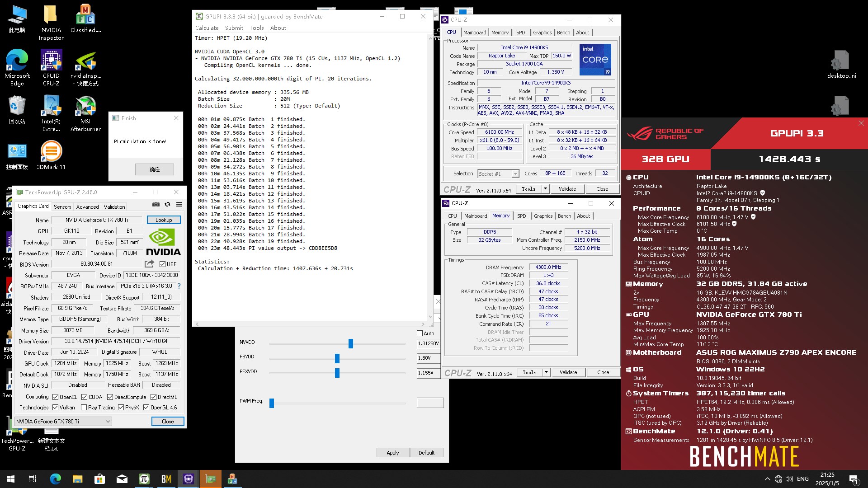Toggle DirectML checkbox
Screen dimensions: 868x488
[x=153, y=397]
